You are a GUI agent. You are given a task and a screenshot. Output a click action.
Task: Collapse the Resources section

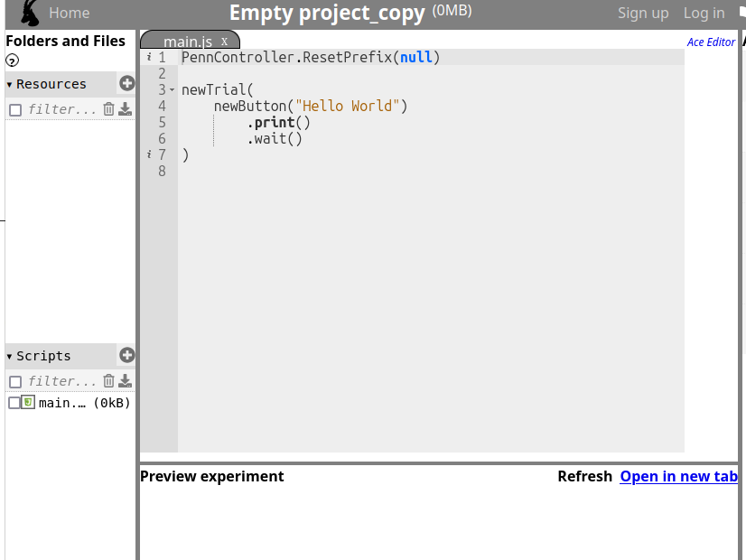point(10,85)
